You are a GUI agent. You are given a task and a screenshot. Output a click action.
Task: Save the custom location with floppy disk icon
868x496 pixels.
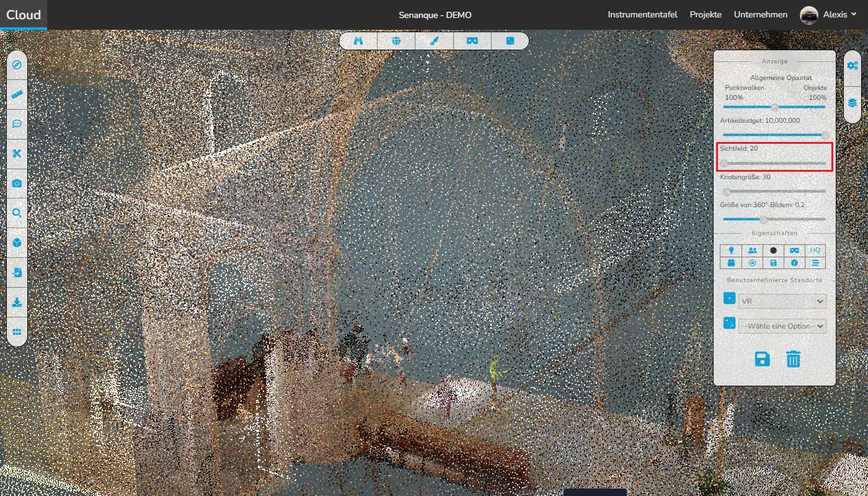point(762,359)
